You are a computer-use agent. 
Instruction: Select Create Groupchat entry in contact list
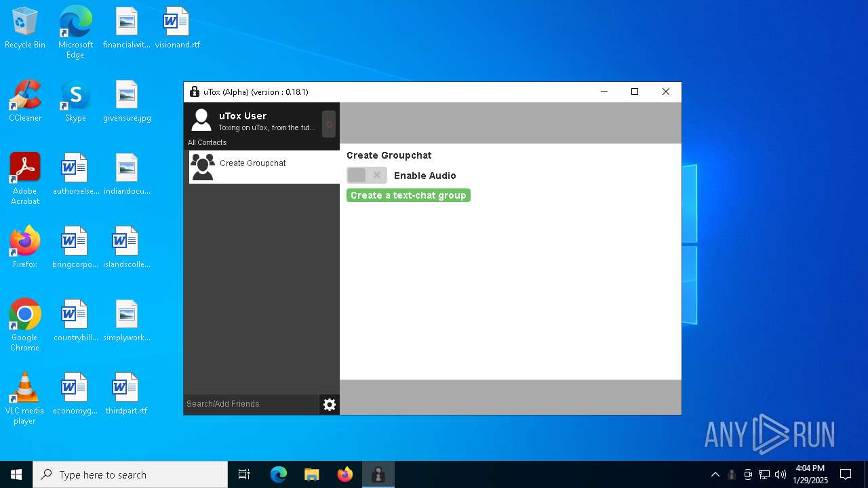click(x=264, y=167)
